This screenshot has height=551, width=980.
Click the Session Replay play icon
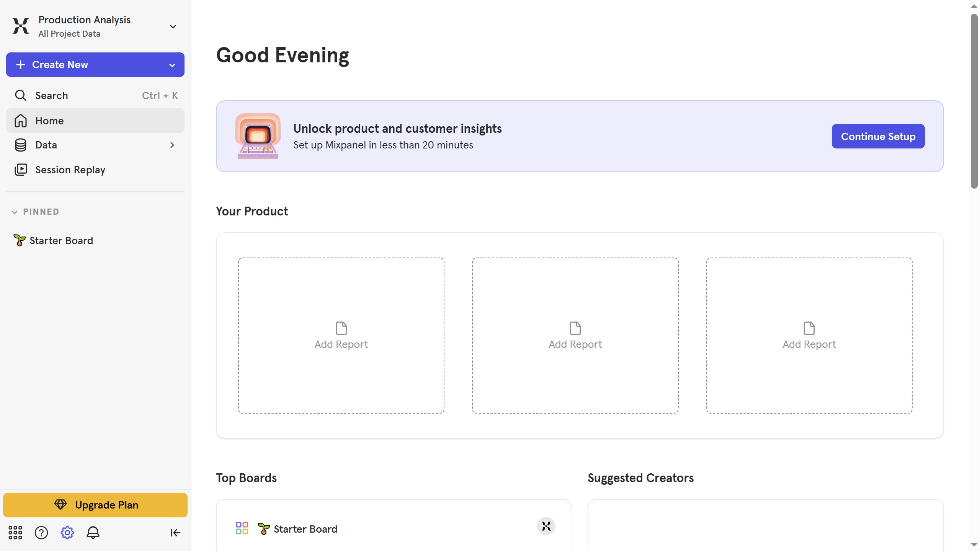(x=21, y=170)
